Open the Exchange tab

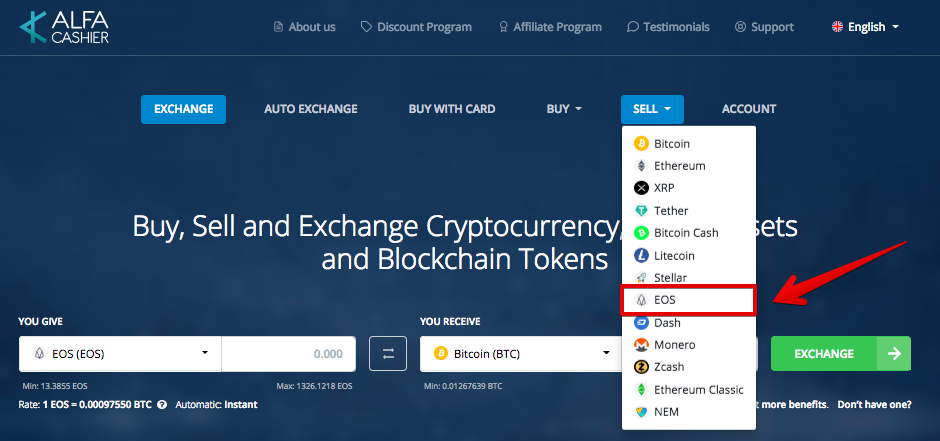click(x=183, y=109)
